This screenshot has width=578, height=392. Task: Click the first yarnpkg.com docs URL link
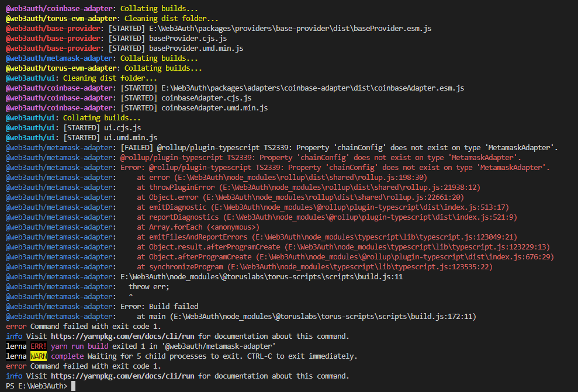[x=122, y=336]
